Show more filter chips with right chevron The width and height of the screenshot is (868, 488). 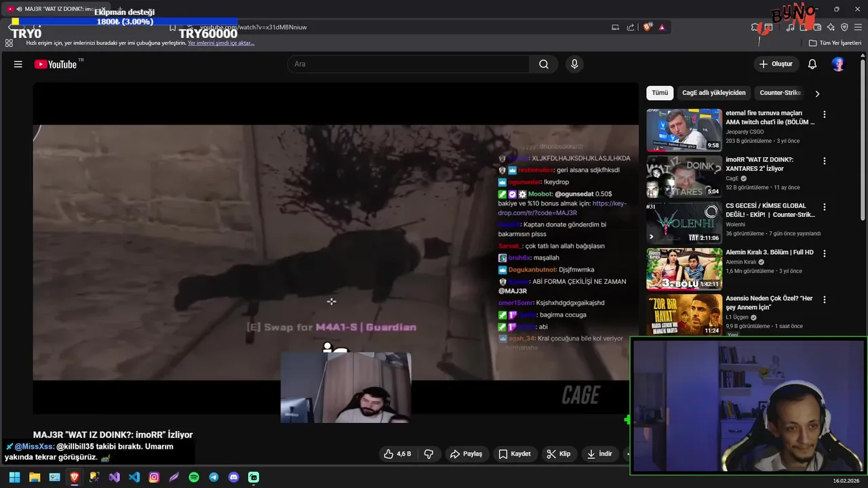[817, 94]
